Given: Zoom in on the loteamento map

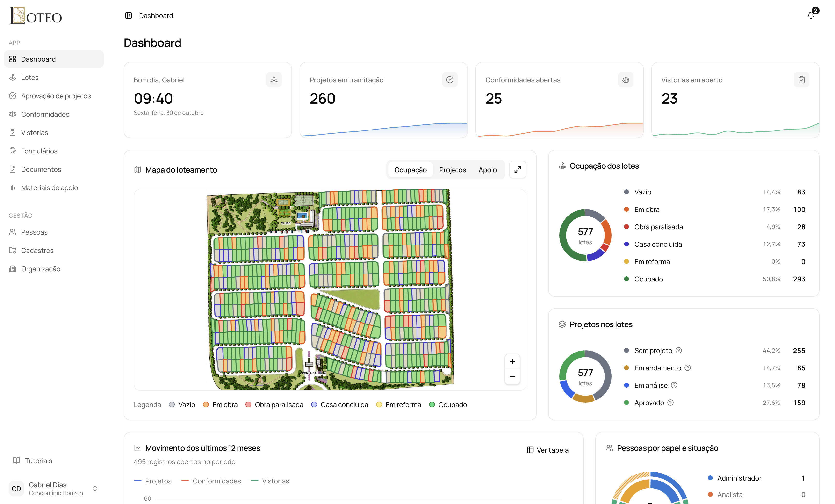Looking at the screenshot, I should [x=512, y=362].
